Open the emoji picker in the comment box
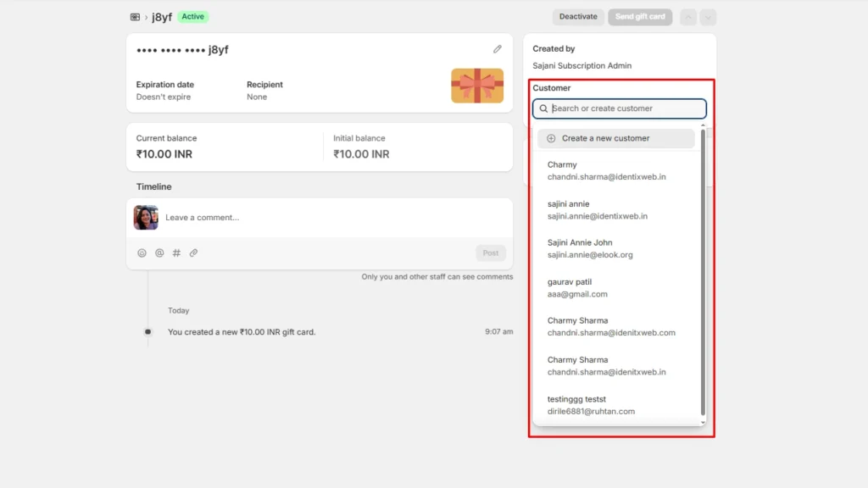This screenshot has width=868, height=488. tap(142, 252)
